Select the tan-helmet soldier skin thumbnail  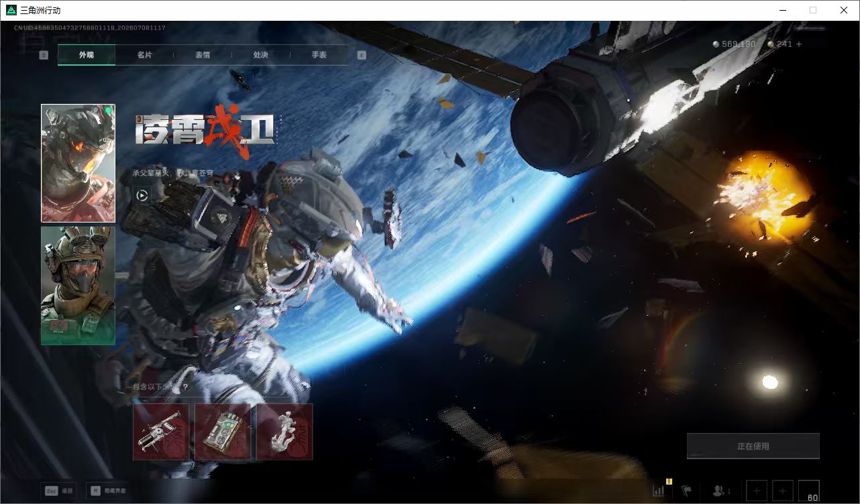pyautogui.click(x=78, y=286)
